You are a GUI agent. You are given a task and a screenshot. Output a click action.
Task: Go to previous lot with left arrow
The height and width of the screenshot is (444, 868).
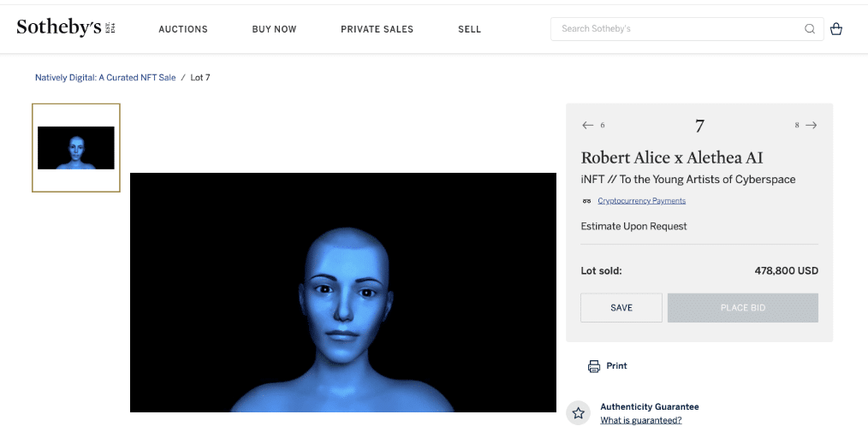point(588,125)
